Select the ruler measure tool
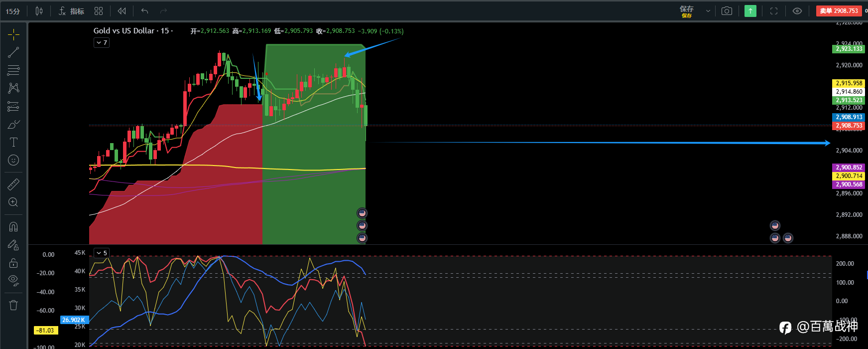868x349 pixels. [x=13, y=184]
